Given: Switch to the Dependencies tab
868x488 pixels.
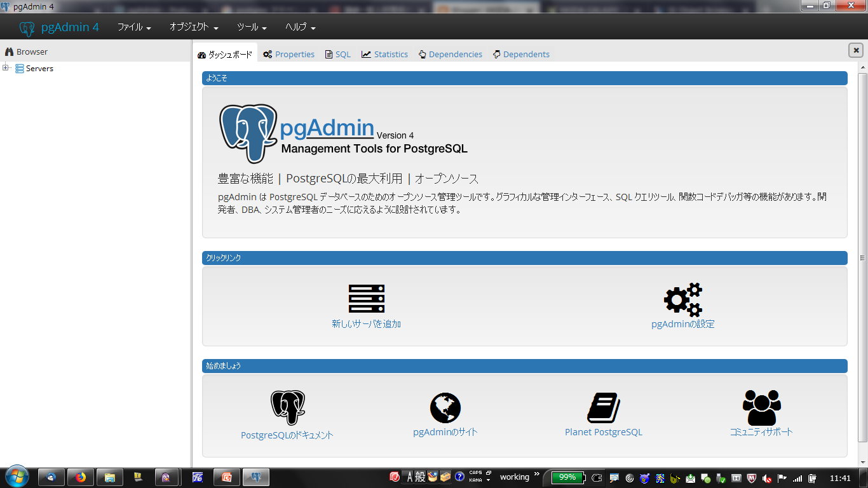Looking at the screenshot, I should [x=450, y=55].
